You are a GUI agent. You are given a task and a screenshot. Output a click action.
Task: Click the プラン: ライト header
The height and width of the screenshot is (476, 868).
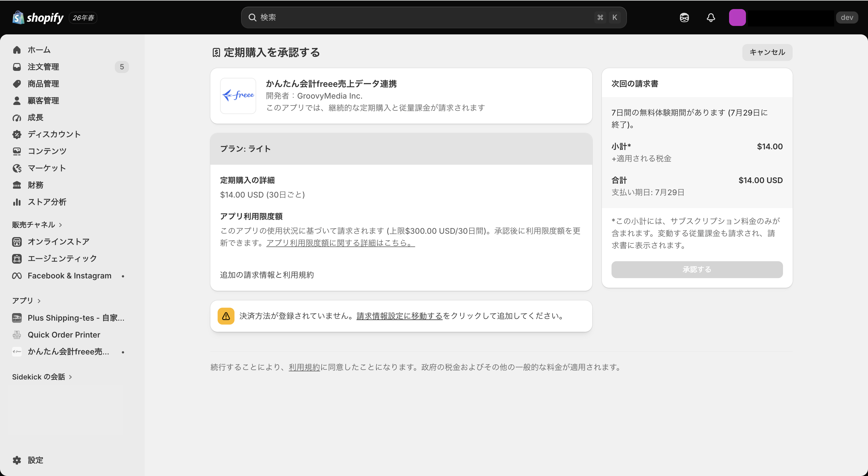pyautogui.click(x=401, y=149)
